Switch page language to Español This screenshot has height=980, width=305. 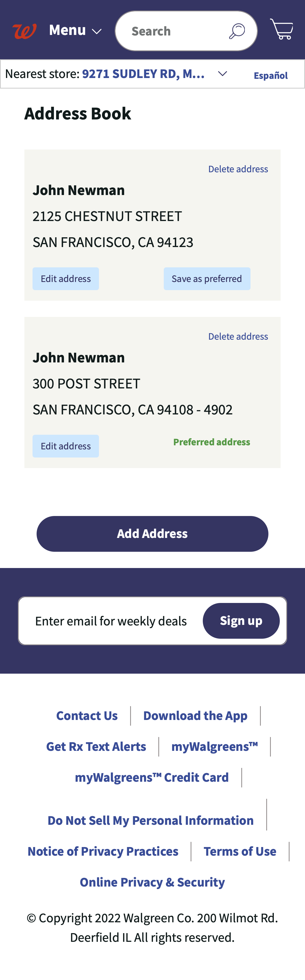(x=270, y=75)
